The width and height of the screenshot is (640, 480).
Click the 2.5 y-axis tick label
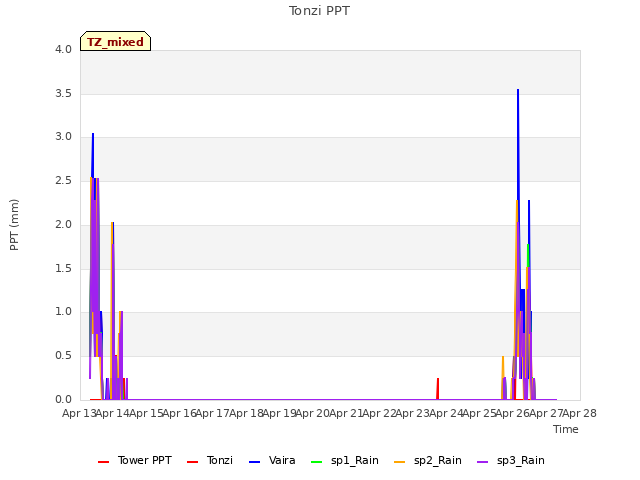[x=63, y=180]
